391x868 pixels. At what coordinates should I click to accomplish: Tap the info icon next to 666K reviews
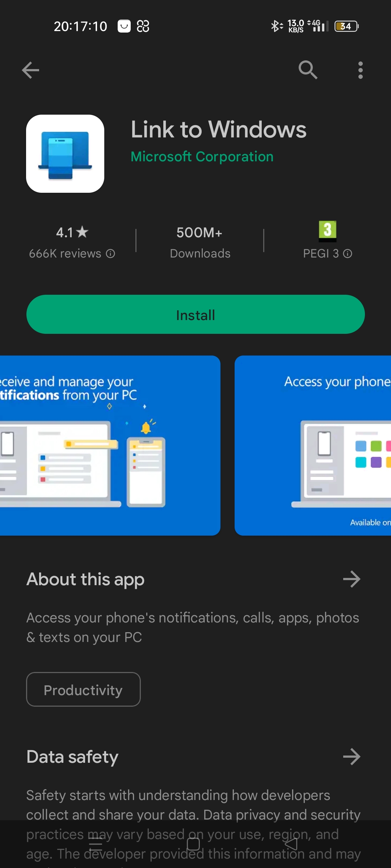(110, 254)
